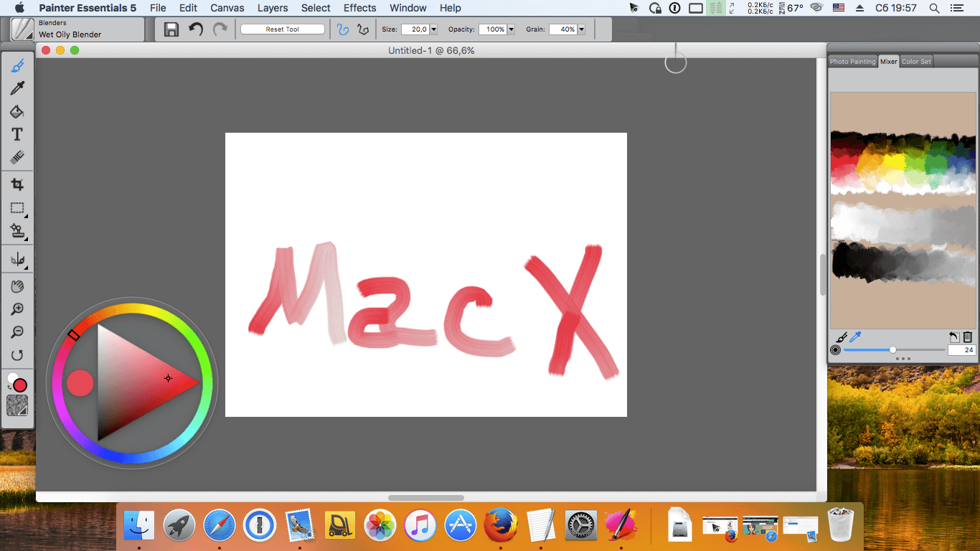The image size is (980, 551).
Task: Click the Mixer brush size circle icon
Action: click(x=836, y=350)
